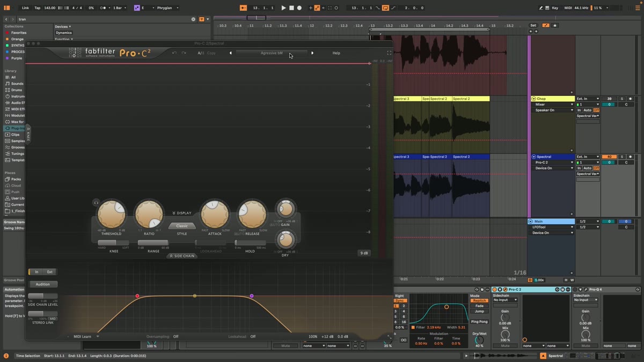Toggle Spectral track activator button 40
The image size is (644, 362).
pos(609,157)
